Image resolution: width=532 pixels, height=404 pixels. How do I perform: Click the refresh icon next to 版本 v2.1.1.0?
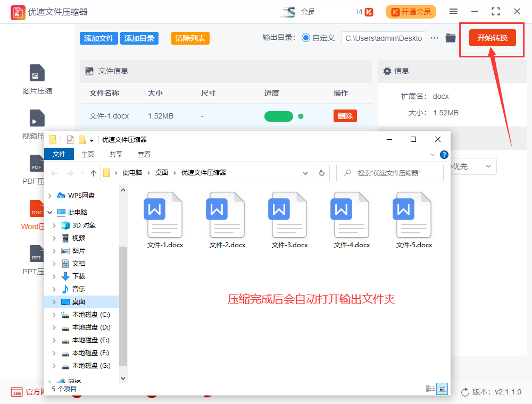[x=466, y=391]
